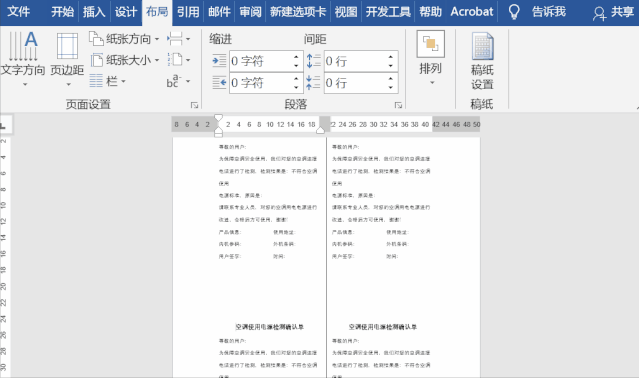639x378 pixels.
Task: Click the Share (共享) button
Action: pos(614,12)
